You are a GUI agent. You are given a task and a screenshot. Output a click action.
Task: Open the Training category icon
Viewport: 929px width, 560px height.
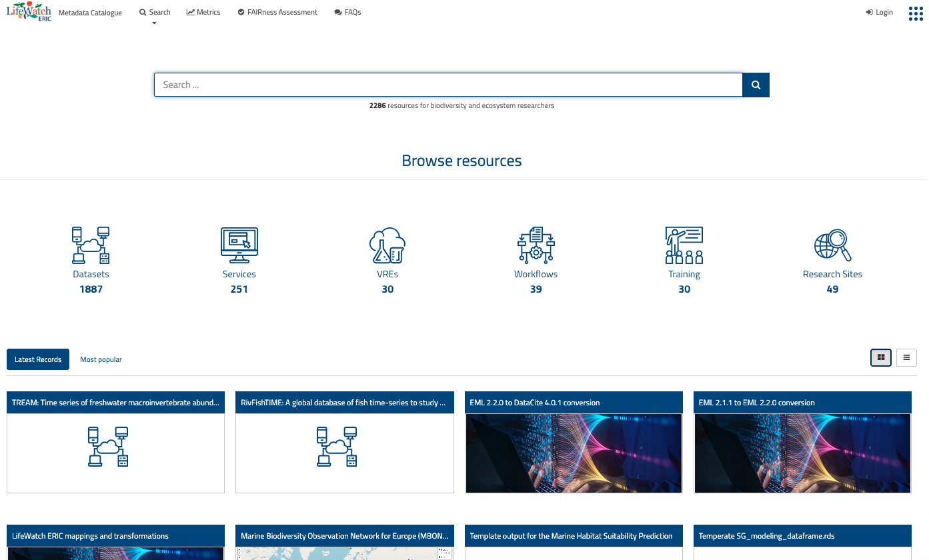pyautogui.click(x=684, y=245)
